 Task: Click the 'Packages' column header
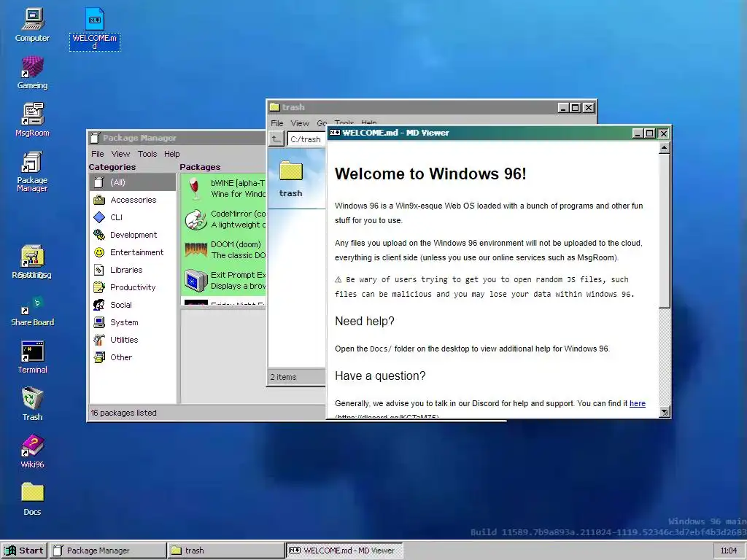[x=200, y=167]
